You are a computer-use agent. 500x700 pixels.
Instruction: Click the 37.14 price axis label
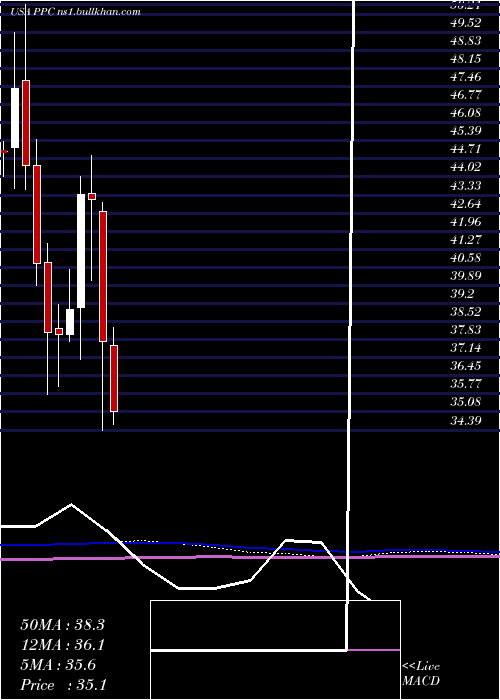[465, 348]
